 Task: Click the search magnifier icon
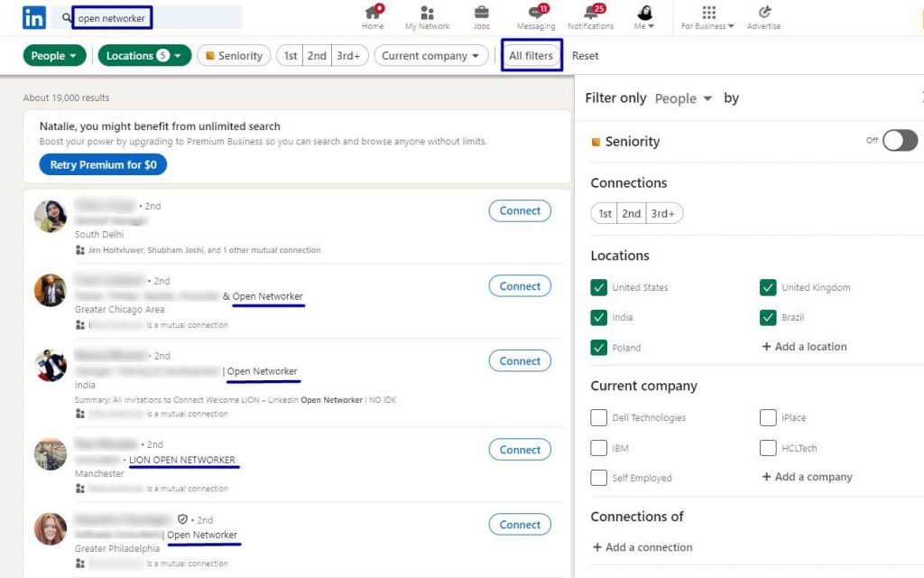(67, 18)
